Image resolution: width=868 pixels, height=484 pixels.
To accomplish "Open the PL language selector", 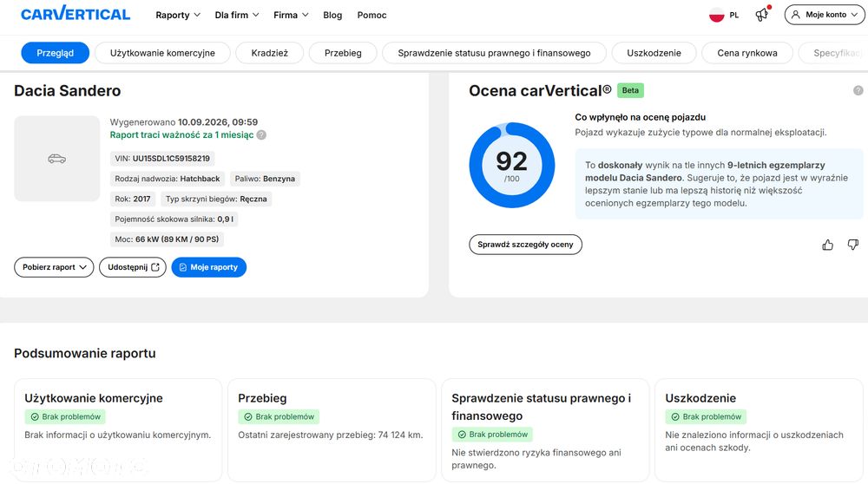I will click(x=724, y=15).
